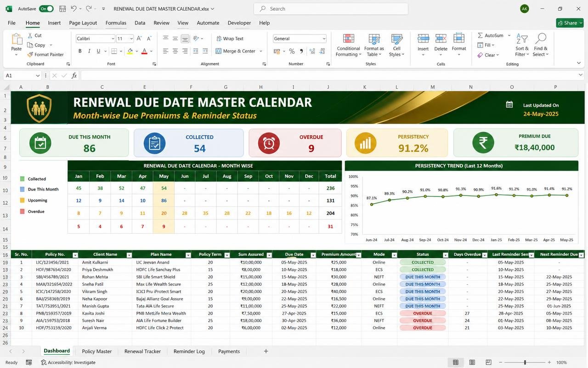Click the Search box in title bar
The height and width of the screenshot is (368, 588).
pyautogui.click(x=331, y=9)
